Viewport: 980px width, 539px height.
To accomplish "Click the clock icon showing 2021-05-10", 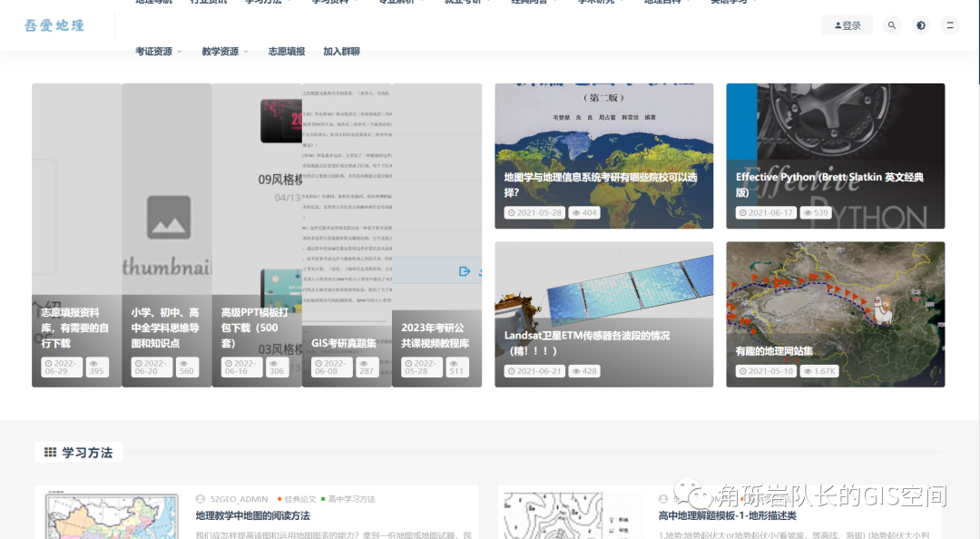I will [x=744, y=370].
